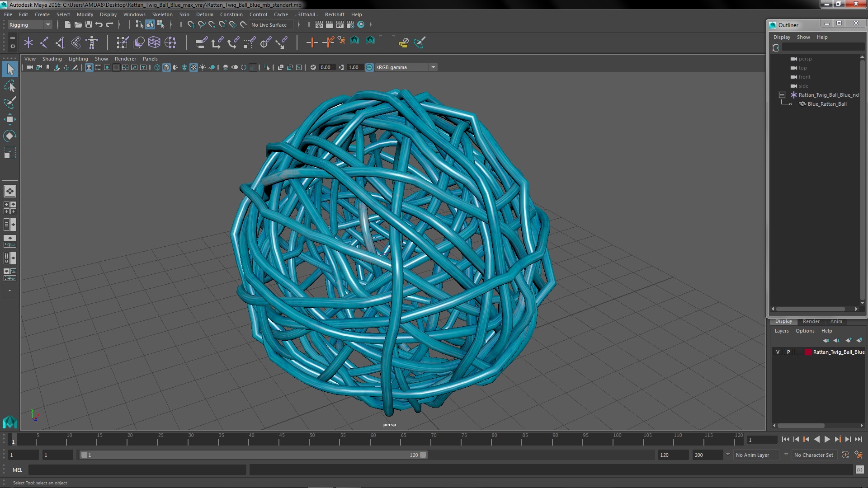Switch to the Render layer tab

pos(811,321)
